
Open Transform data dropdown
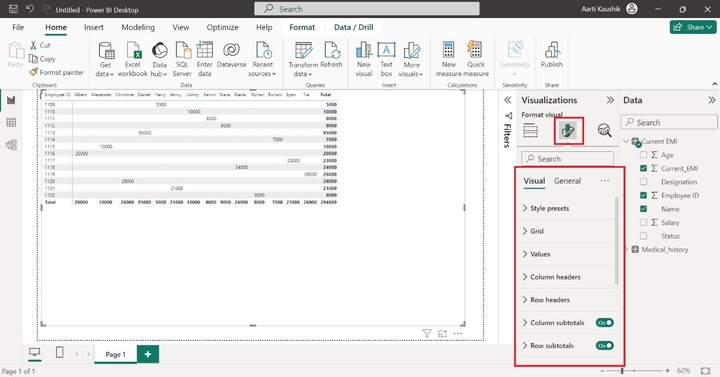[303, 59]
